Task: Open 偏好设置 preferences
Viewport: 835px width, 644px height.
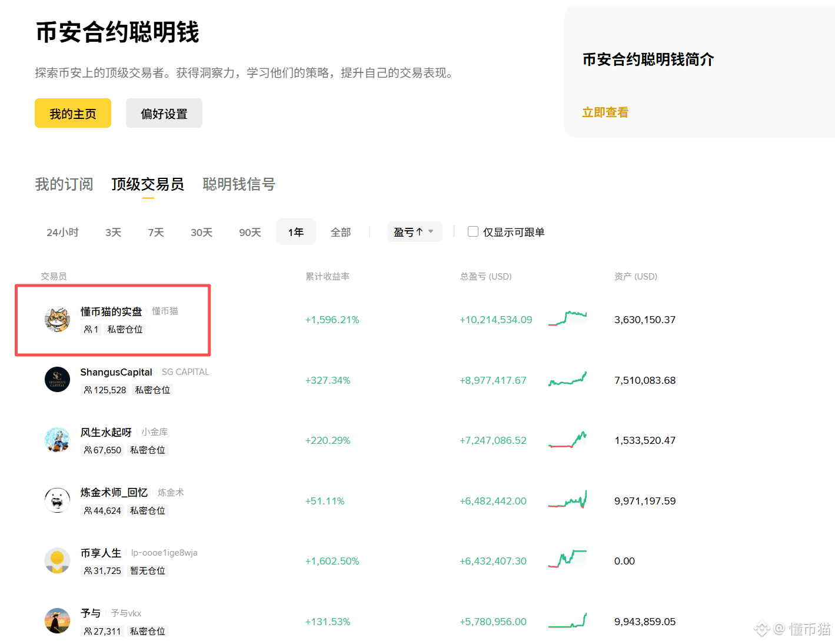Action: click(164, 113)
